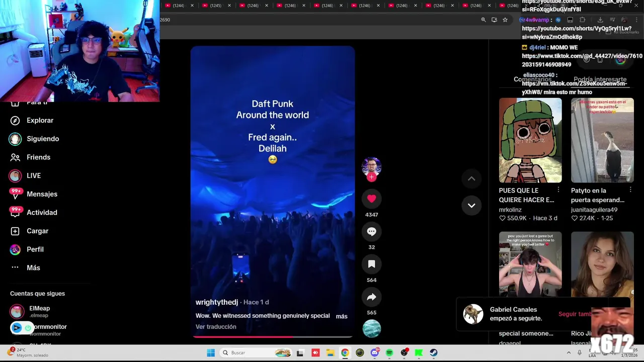Open the creator avatar beside the video
This screenshot has height=362, width=644.
[371, 166]
